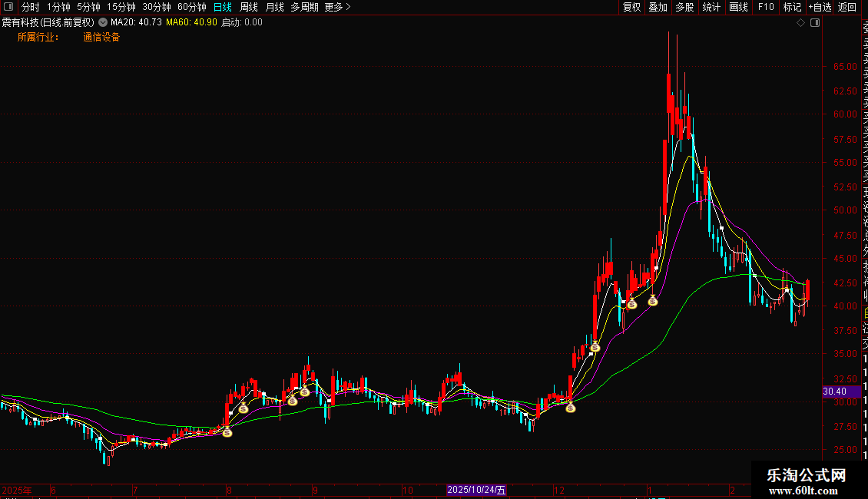Select the 5分钟 period tab

click(88, 7)
